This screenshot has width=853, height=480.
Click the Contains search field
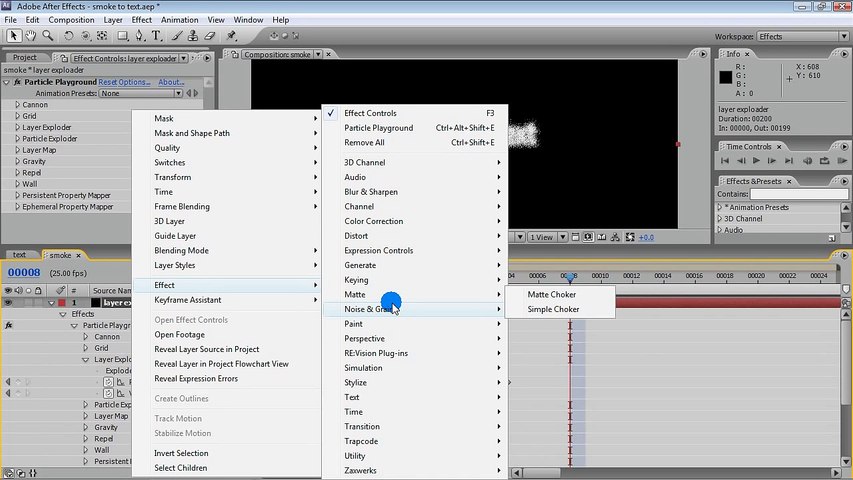799,194
